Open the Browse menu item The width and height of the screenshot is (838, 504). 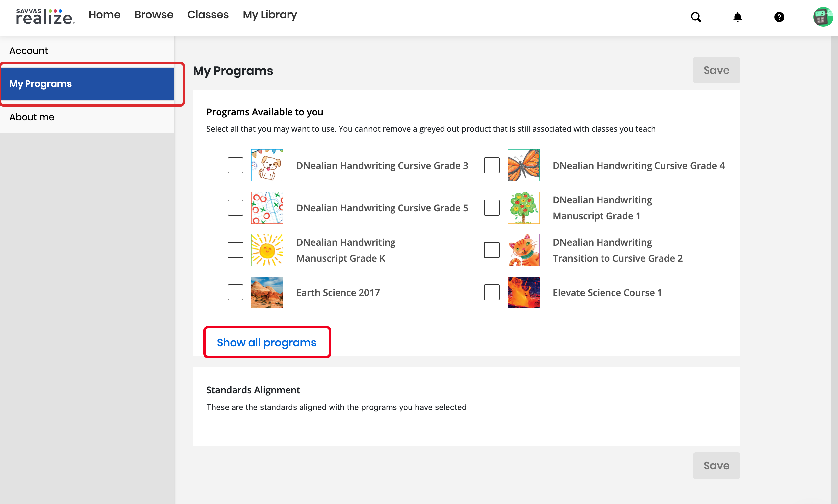[154, 15]
